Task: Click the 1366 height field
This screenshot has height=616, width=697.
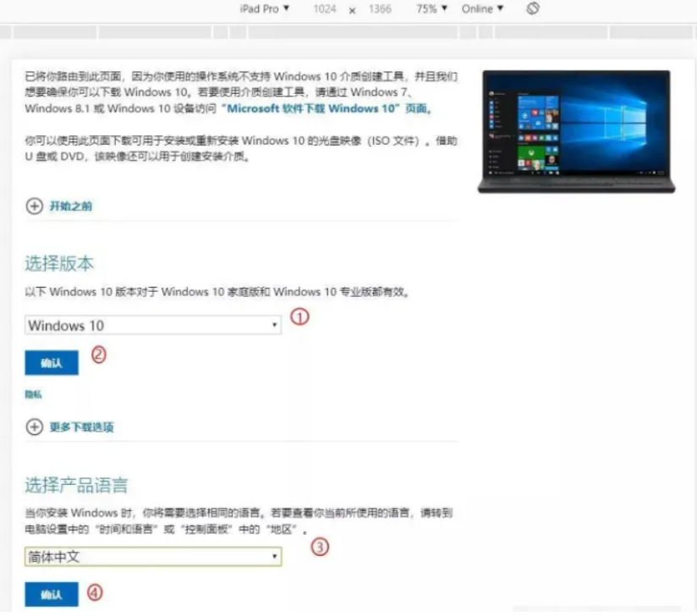Action: pyautogui.click(x=380, y=9)
